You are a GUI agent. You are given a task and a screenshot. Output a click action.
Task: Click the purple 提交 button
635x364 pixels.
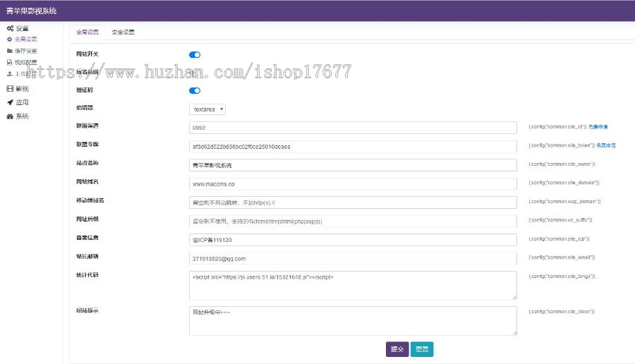(x=397, y=349)
